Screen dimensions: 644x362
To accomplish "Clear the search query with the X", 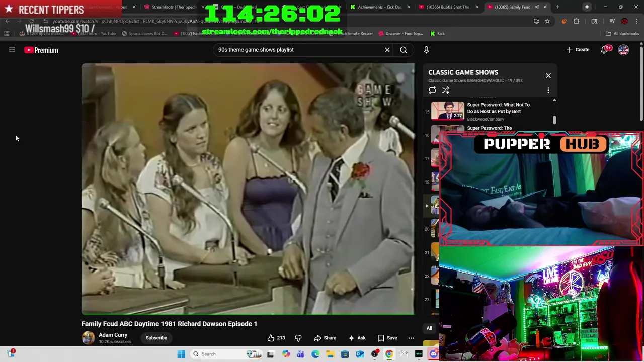I will (387, 50).
